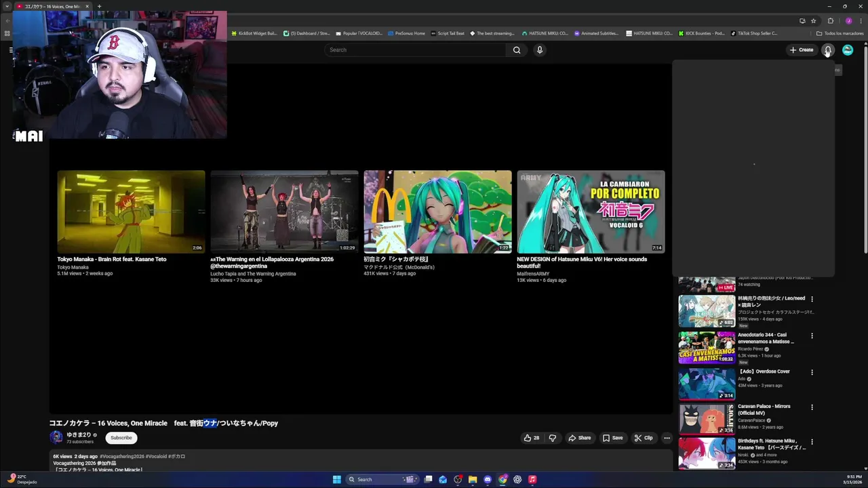Open options for Caravan Palace Mirrors
This screenshot has height=488, width=868.
[812, 407]
